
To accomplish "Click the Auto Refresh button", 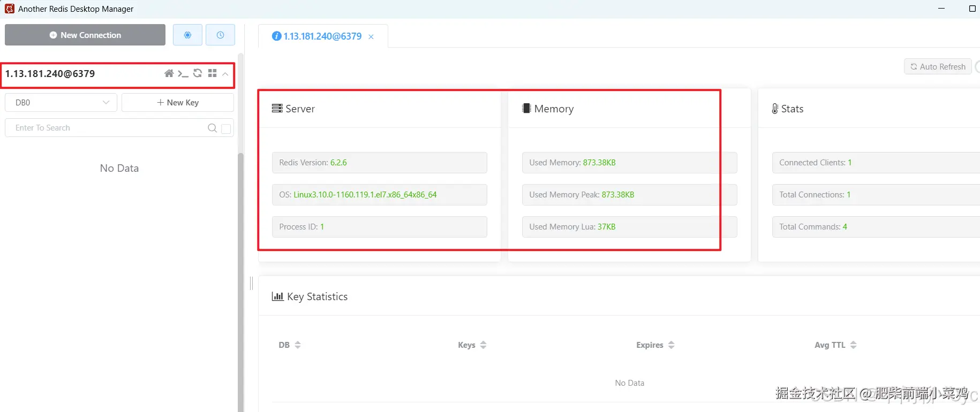I will pos(938,66).
